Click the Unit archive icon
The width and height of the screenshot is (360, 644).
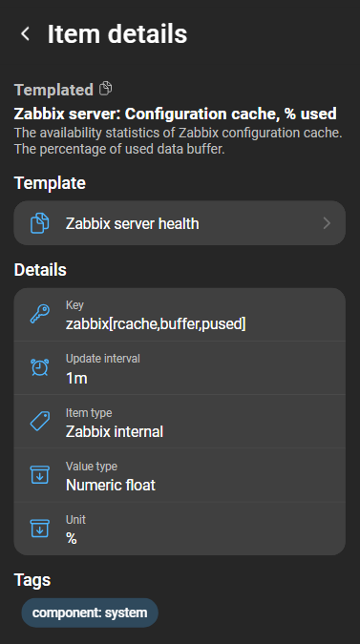40,529
